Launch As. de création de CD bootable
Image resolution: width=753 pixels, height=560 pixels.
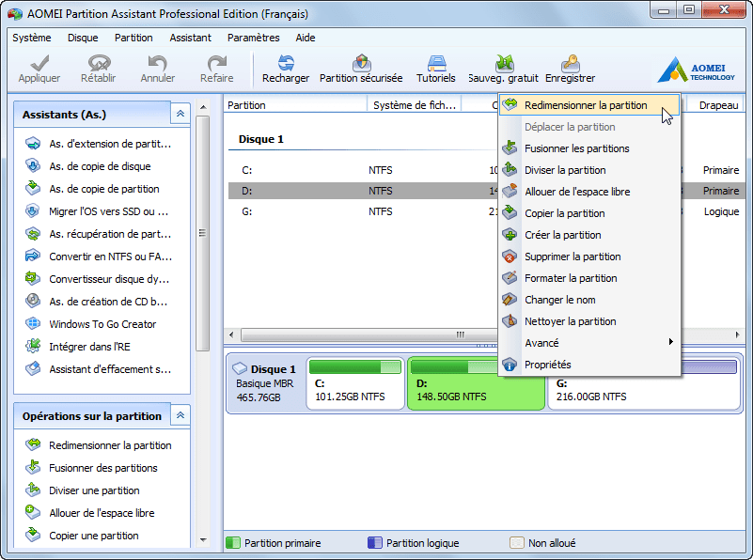tap(97, 302)
